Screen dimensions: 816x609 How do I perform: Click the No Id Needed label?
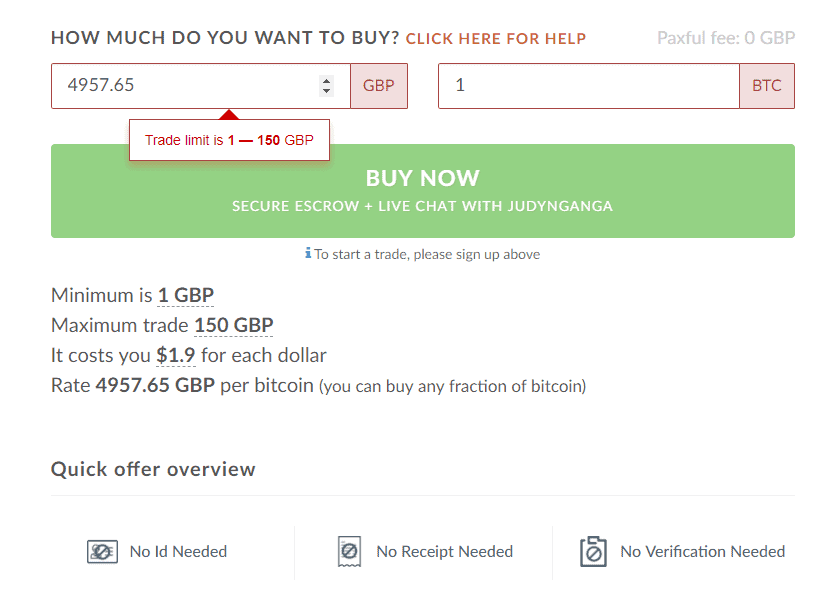pos(178,552)
